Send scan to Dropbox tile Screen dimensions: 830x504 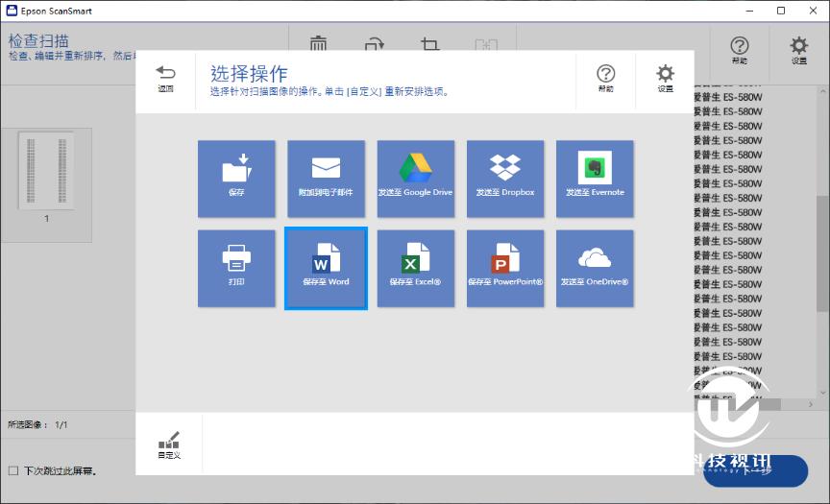pyautogui.click(x=505, y=179)
